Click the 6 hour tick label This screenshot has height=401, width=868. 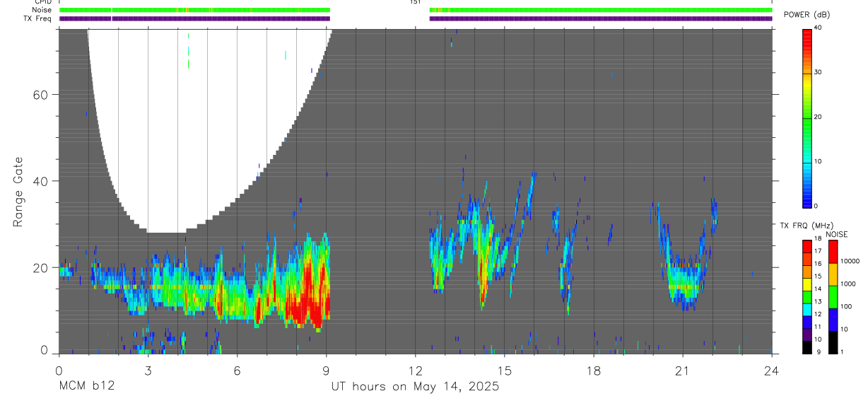[x=237, y=370]
